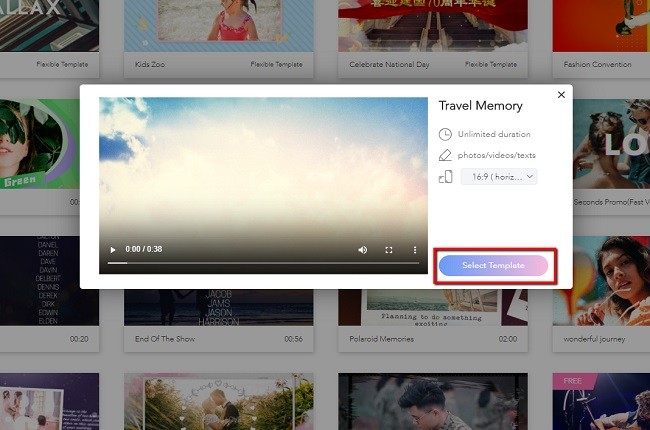Click the 00:56 duration label
This screenshot has width=650, height=430.
tap(293, 339)
